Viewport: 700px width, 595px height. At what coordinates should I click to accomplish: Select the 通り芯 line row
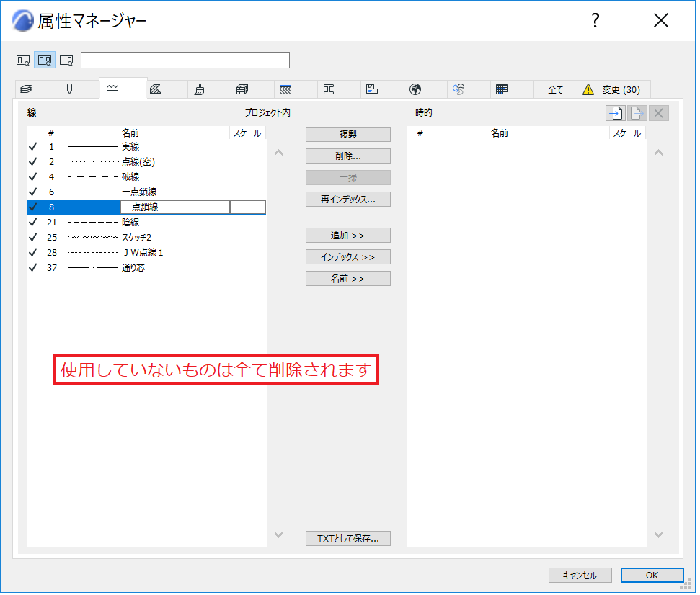(146, 268)
